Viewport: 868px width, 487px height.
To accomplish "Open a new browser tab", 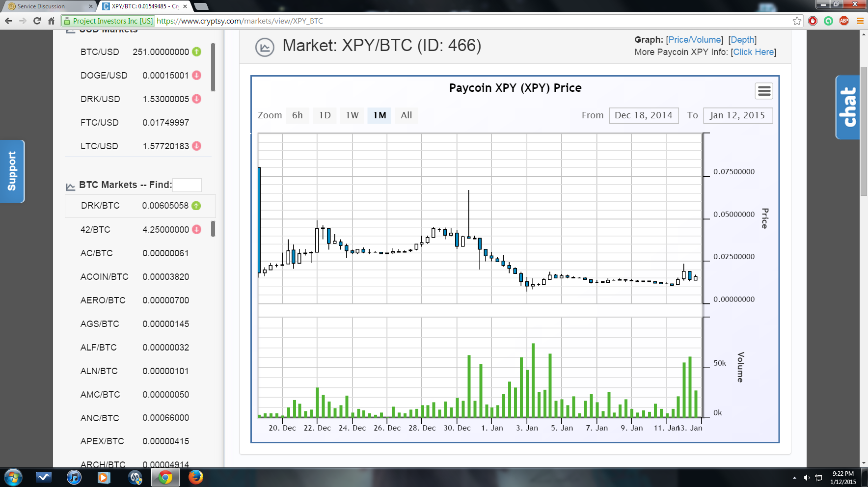I will [201, 6].
